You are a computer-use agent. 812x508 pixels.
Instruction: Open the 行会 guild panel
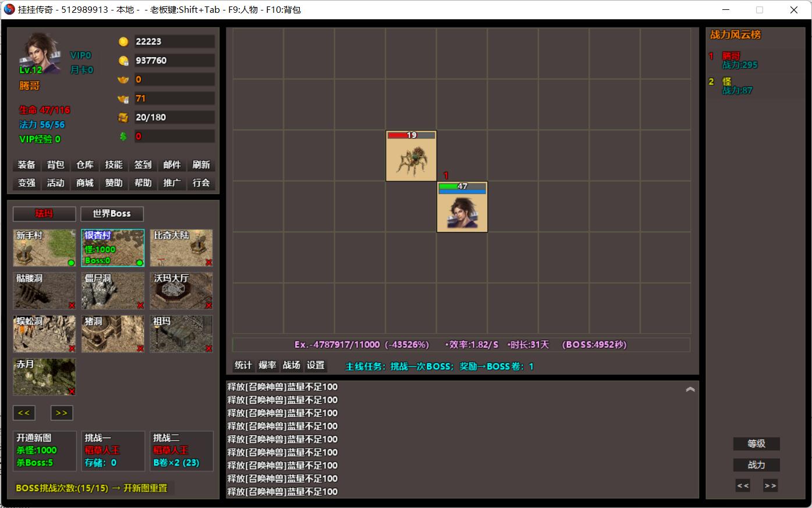(201, 183)
